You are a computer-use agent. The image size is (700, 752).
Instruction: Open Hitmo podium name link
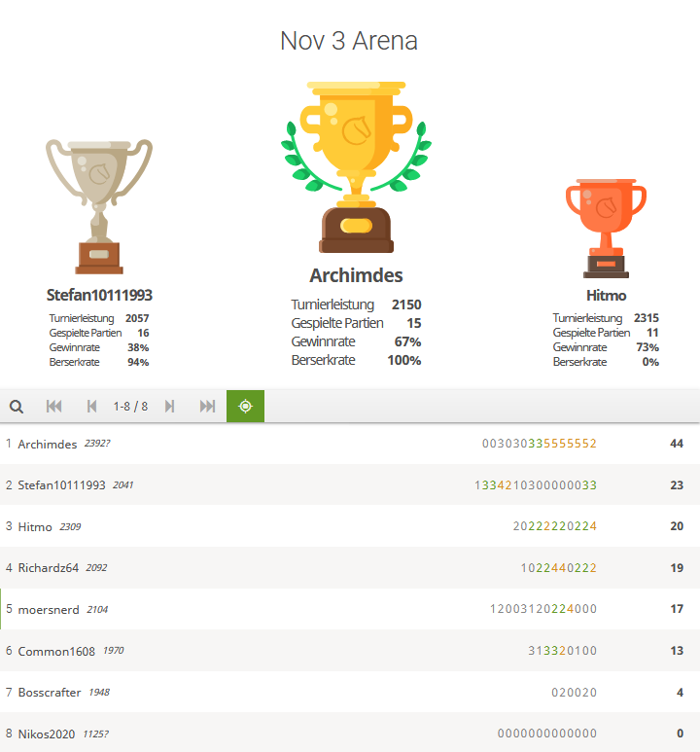click(606, 296)
